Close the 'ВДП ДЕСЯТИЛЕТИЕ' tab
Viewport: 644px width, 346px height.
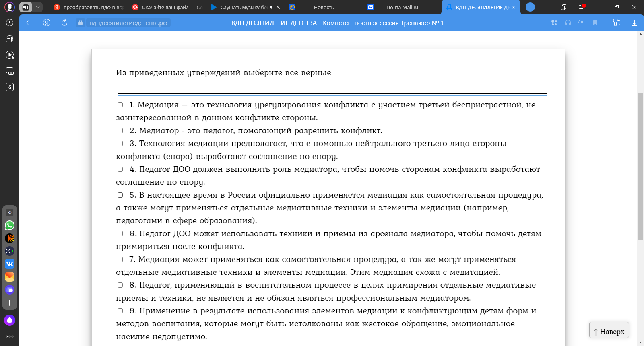click(x=514, y=7)
